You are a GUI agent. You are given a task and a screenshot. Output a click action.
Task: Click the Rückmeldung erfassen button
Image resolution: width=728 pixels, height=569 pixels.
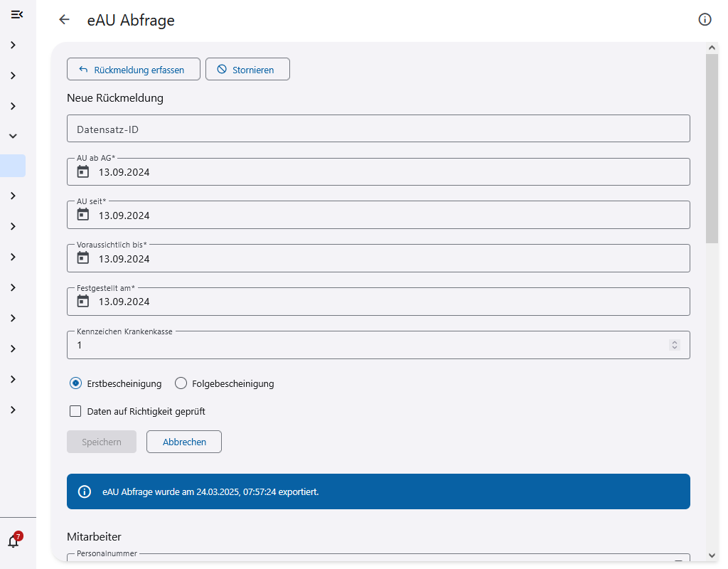tap(133, 70)
